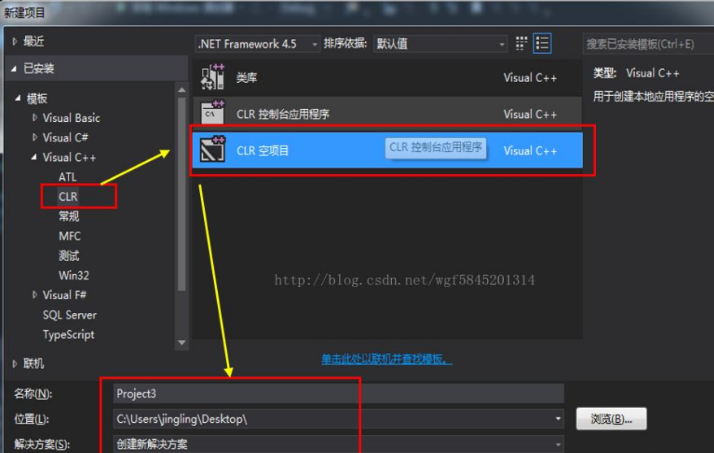The image size is (714, 453).
Task: Click Visual C++ label in 类库 row
Action: [x=530, y=78]
